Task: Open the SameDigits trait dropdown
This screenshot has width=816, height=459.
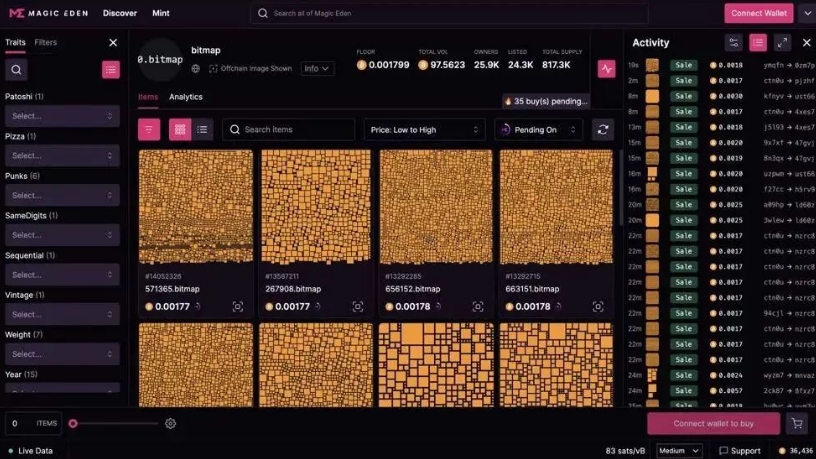Action: pos(62,235)
